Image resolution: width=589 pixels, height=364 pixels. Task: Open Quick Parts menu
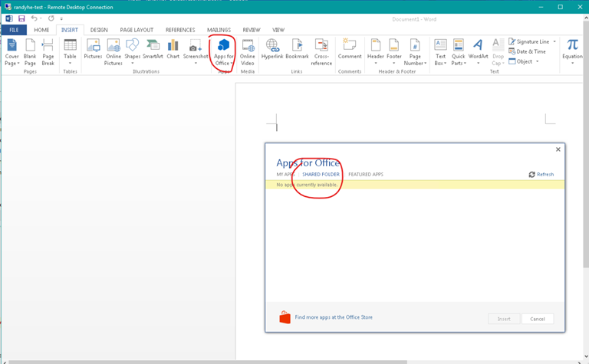459,52
